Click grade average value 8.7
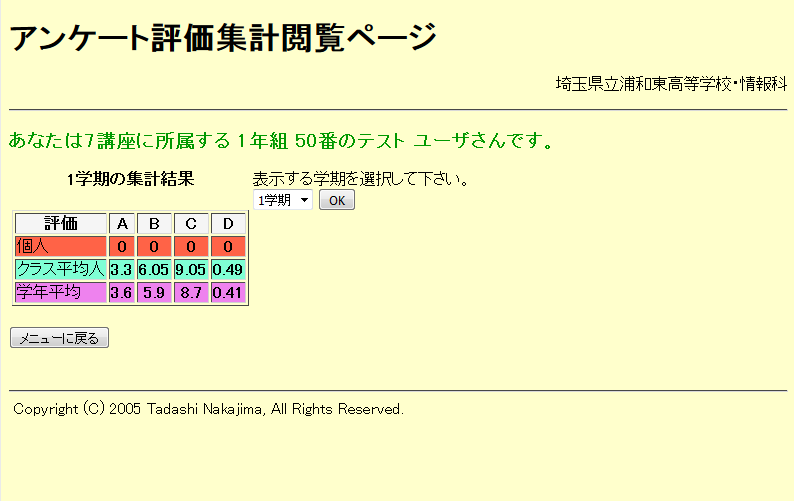 point(190,292)
